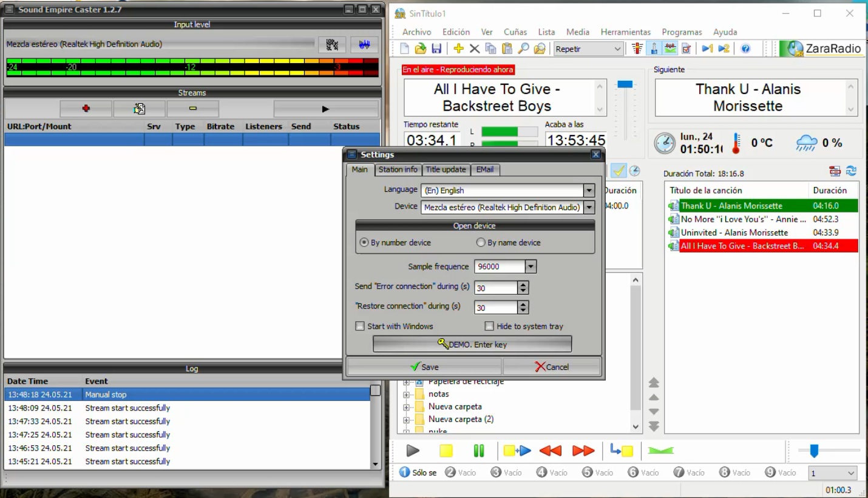The image size is (868, 498).
Task: Click the stepper arrows for 'Error connection' seconds
Action: pos(523,287)
